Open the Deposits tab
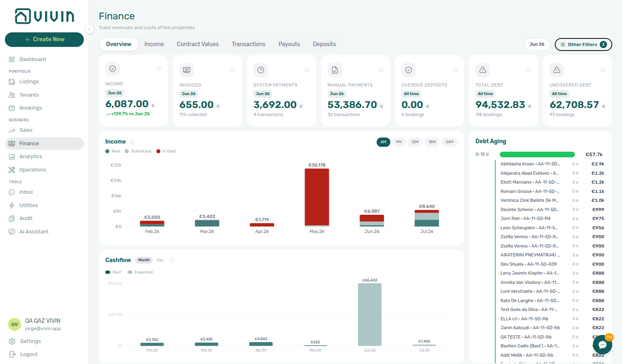Image resolution: width=622 pixels, height=364 pixels. click(324, 44)
